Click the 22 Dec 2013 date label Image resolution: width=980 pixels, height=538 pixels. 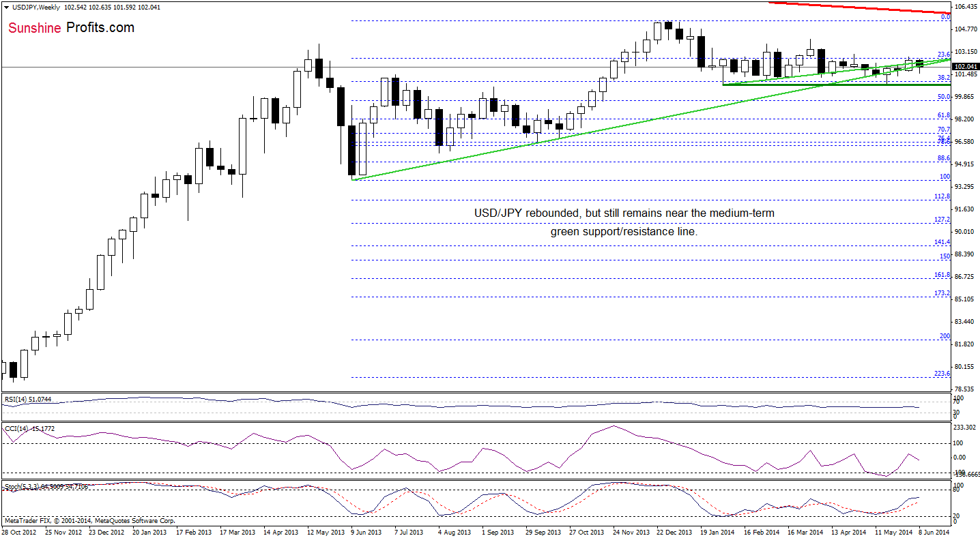[x=674, y=531]
